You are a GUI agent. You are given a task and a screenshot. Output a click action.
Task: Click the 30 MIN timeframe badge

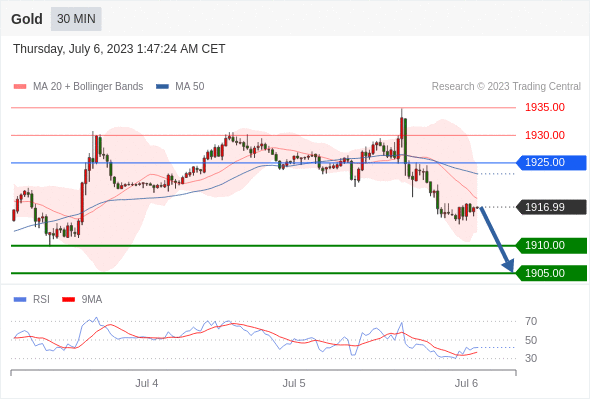coord(76,19)
